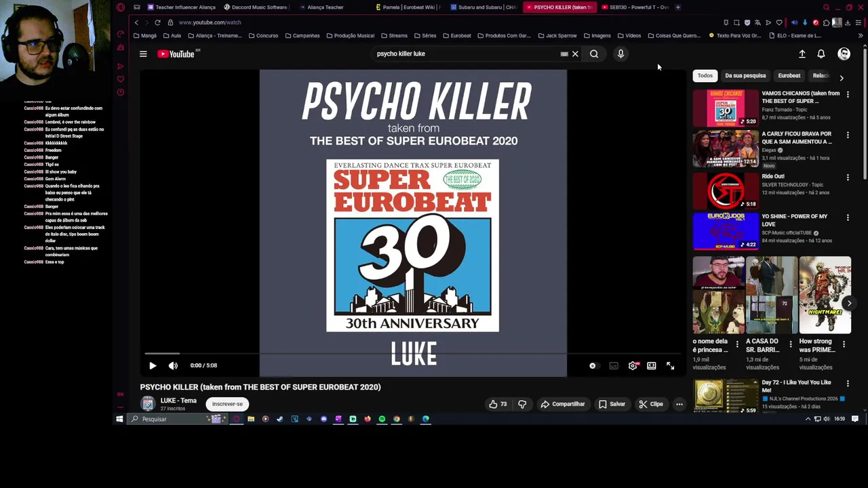Enter fullscreen mode

[670, 366]
